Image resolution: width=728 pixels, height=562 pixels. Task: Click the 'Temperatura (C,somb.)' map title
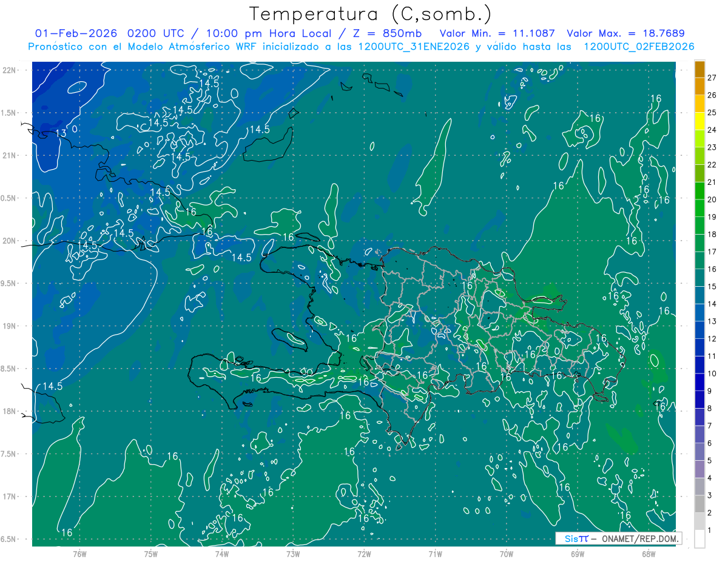[370, 14]
